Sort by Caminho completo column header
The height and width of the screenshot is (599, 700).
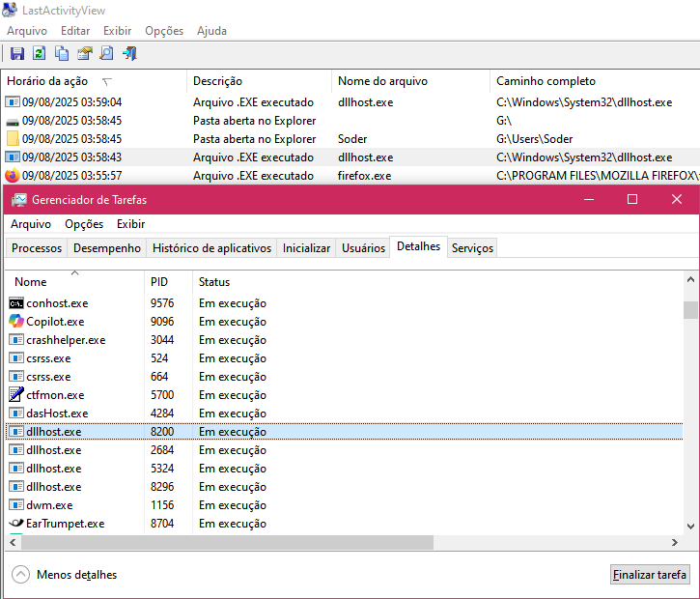pyautogui.click(x=595, y=81)
